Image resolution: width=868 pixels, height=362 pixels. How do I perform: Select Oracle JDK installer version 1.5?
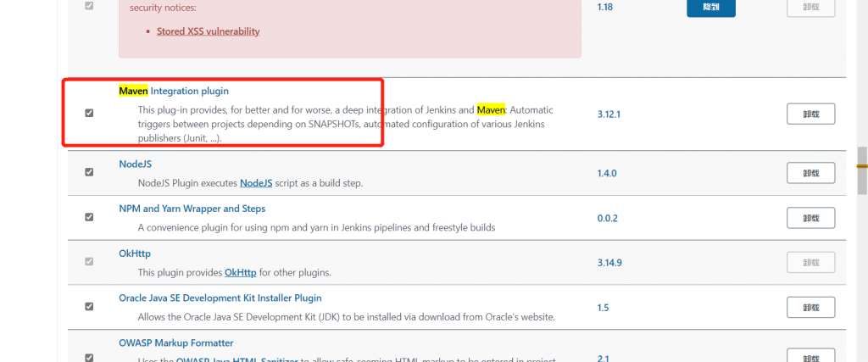[x=603, y=308]
